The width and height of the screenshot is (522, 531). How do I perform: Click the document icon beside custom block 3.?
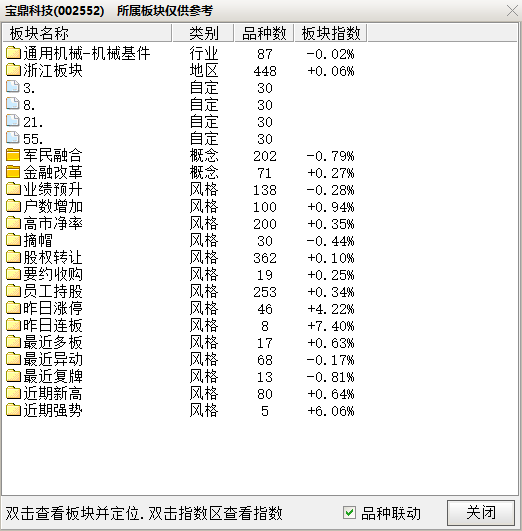pyautogui.click(x=13, y=87)
